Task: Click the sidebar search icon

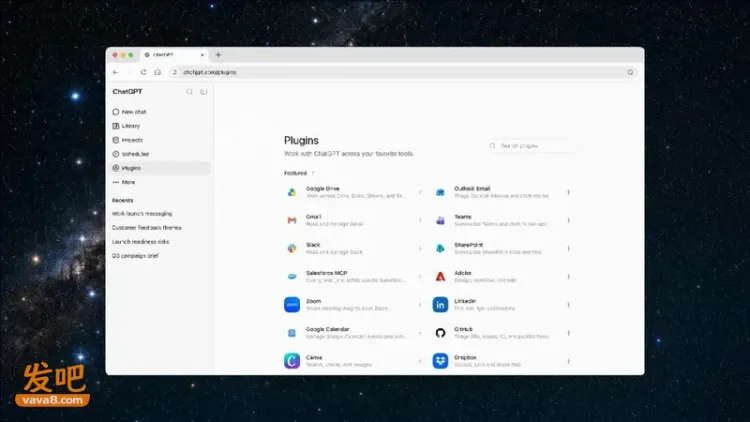Action: click(x=189, y=92)
